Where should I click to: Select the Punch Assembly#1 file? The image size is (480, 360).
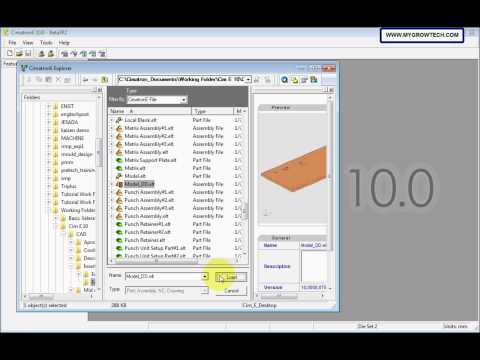pyautogui.click(x=149, y=192)
